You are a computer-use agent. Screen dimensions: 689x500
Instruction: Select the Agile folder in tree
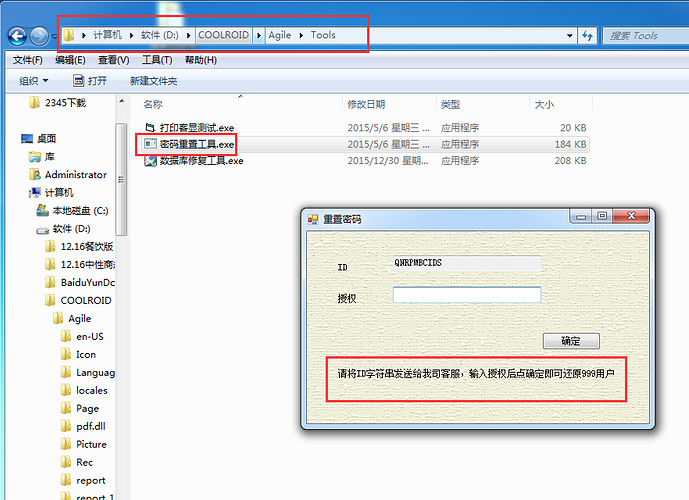(72, 319)
